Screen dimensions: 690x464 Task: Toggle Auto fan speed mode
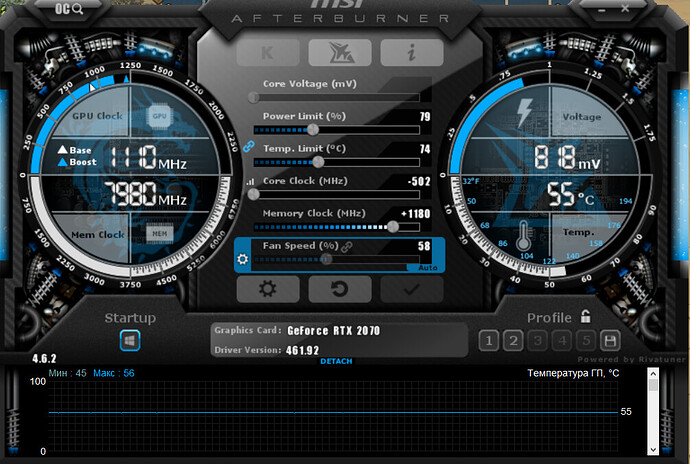click(427, 268)
